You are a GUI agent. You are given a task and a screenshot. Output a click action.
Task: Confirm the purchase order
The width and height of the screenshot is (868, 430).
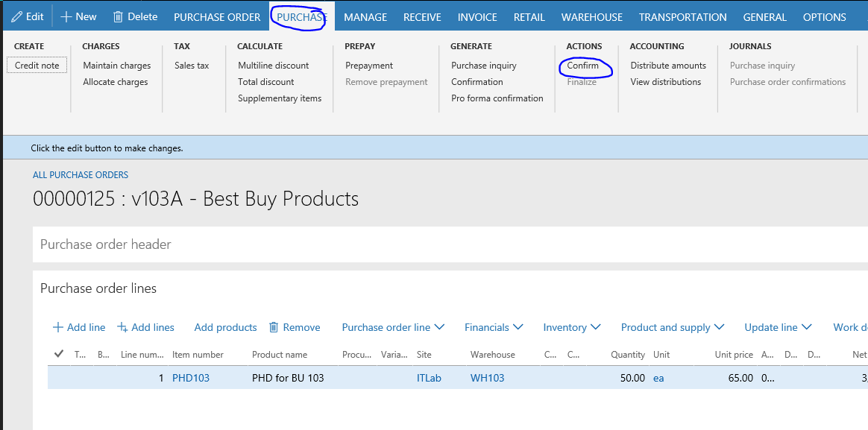tap(583, 66)
